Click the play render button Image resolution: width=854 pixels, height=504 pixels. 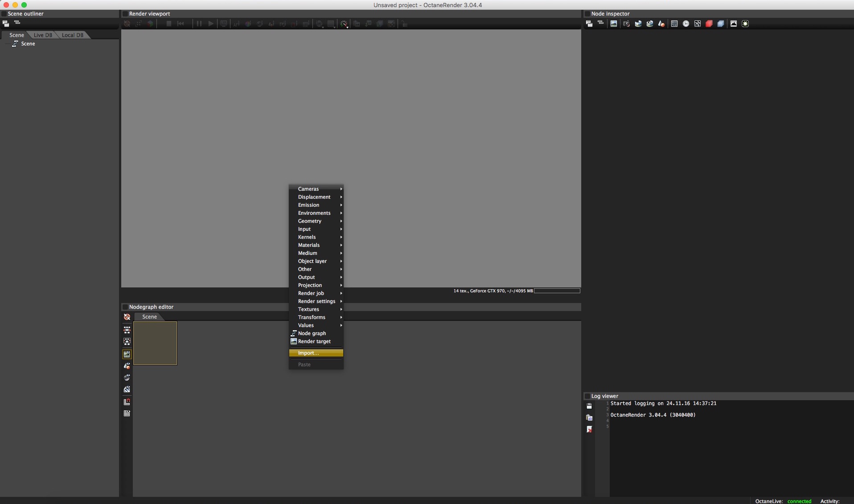point(211,24)
